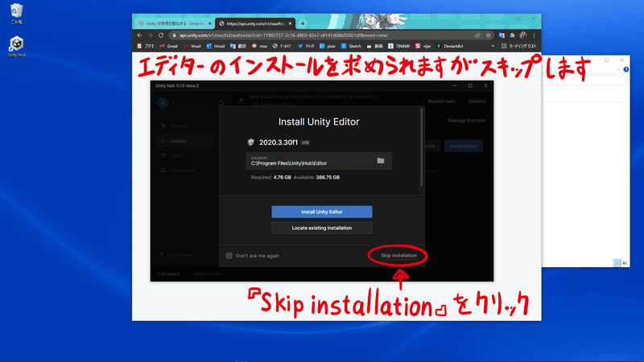Open the リーディング リスト reading list
Image resolution: width=644 pixels, height=362 pixels.
coord(518,46)
